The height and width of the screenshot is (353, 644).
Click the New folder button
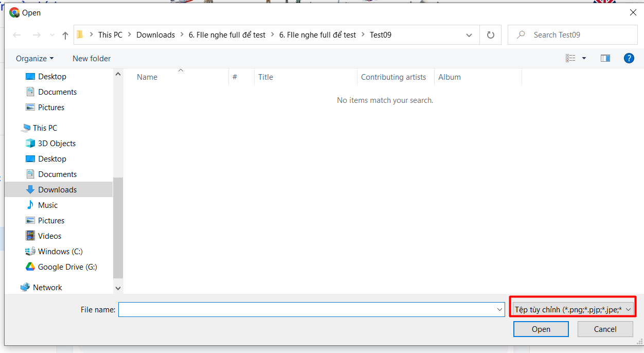(x=92, y=58)
